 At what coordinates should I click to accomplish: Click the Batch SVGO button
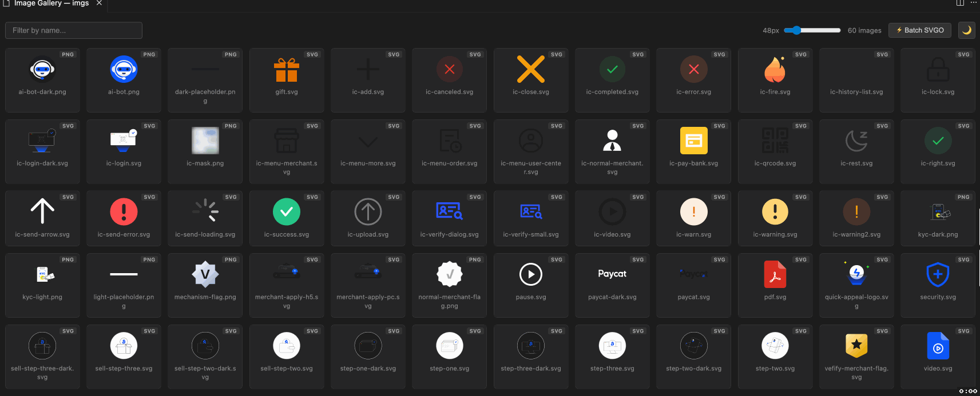[919, 30]
